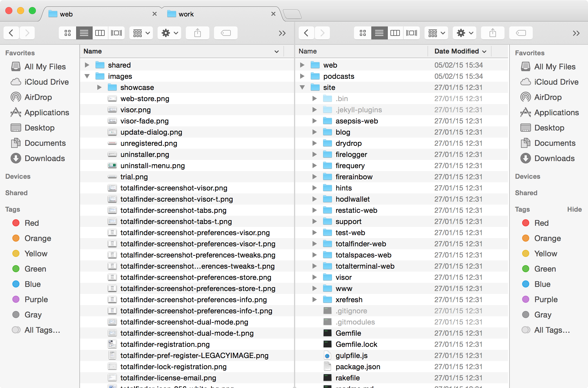The width and height of the screenshot is (588, 388).
Task: Open gear settings menu in right pane
Action: (x=464, y=33)
